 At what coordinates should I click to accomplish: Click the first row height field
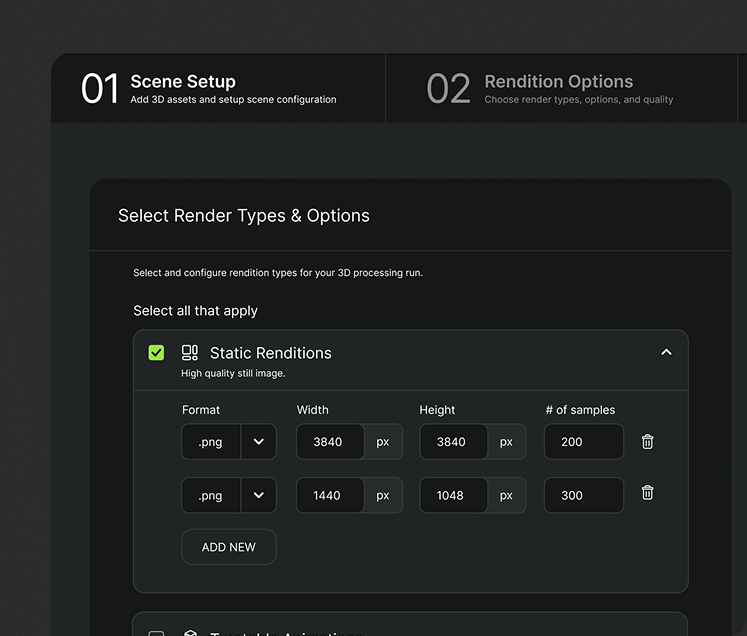(453, 442)
